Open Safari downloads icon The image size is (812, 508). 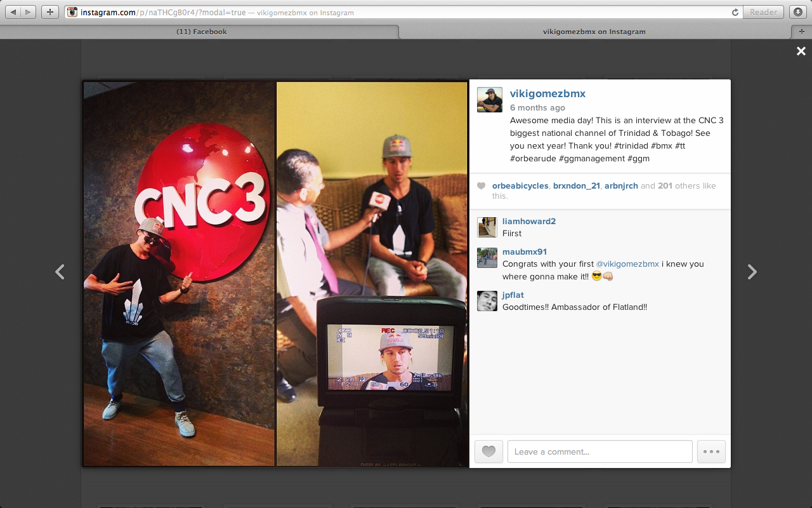click(797, 12)
